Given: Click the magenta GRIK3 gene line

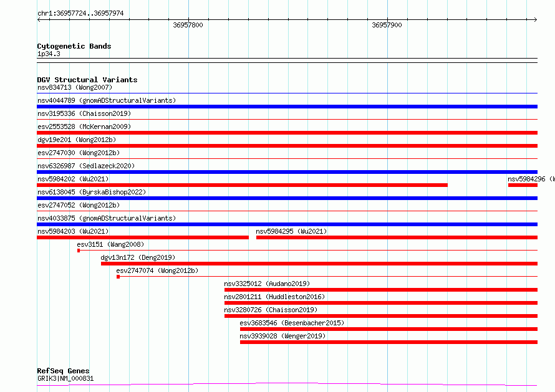Looking at the screenshot, I should click(x=287, y=385).
